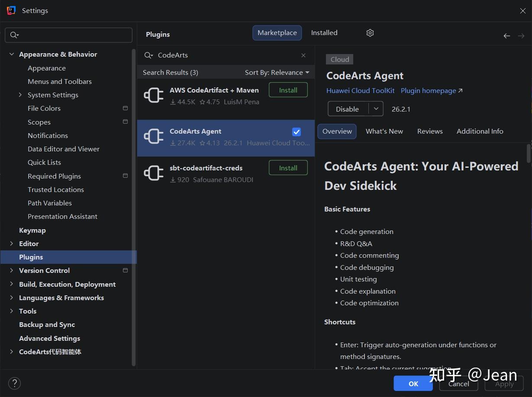
Task: Expand the Version Control node
Action: tap(11, 270)
